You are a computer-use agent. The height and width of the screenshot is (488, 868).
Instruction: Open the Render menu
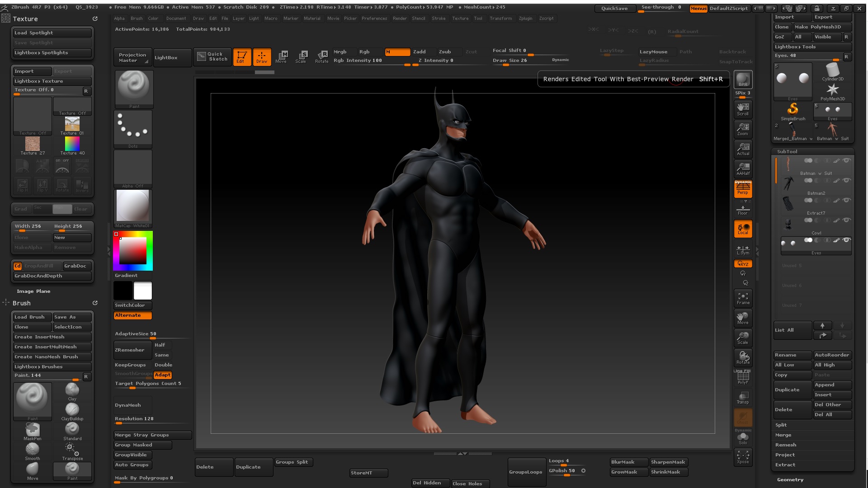click(400, 19)
